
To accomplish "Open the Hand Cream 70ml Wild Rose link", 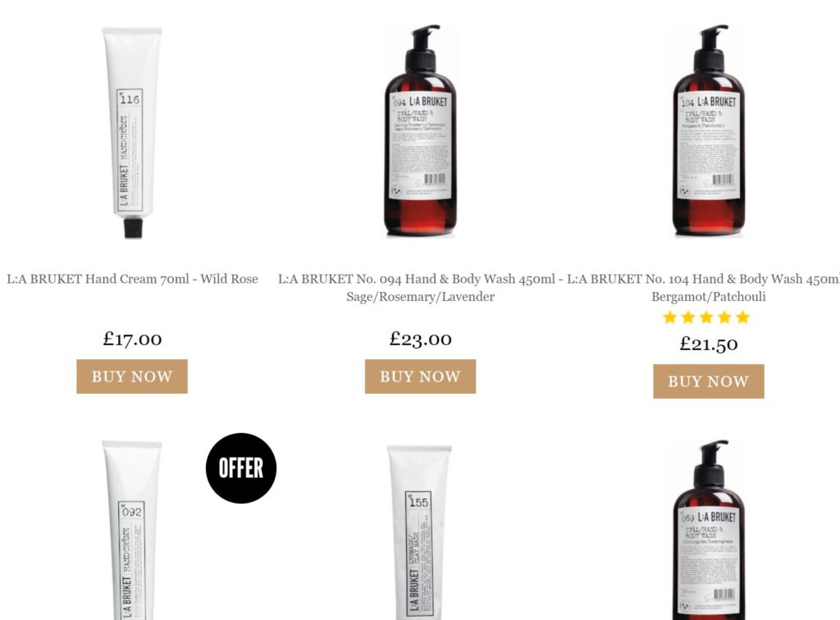I will 132,279.
